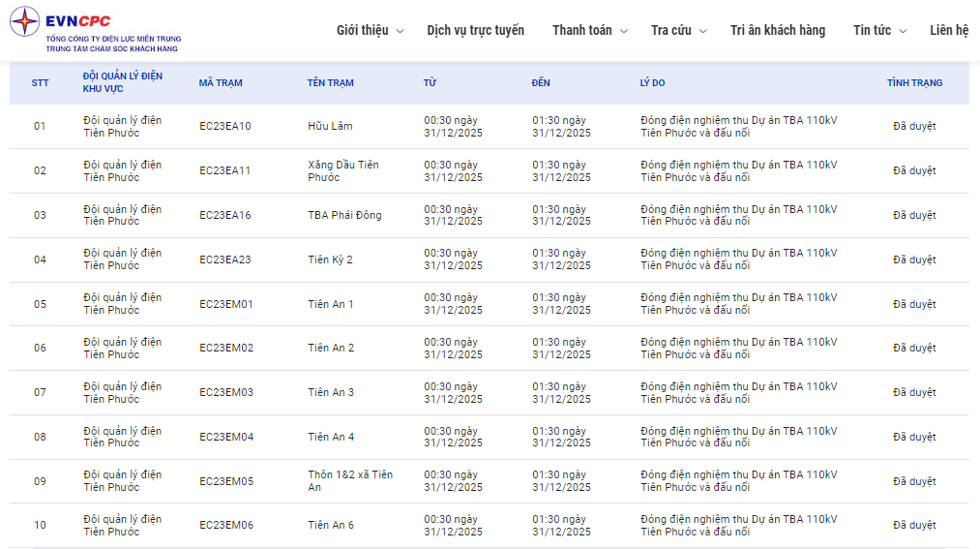Click Đã duyệt status for Tiên An 6
980x549 pixels.
[x=914, y=526]
